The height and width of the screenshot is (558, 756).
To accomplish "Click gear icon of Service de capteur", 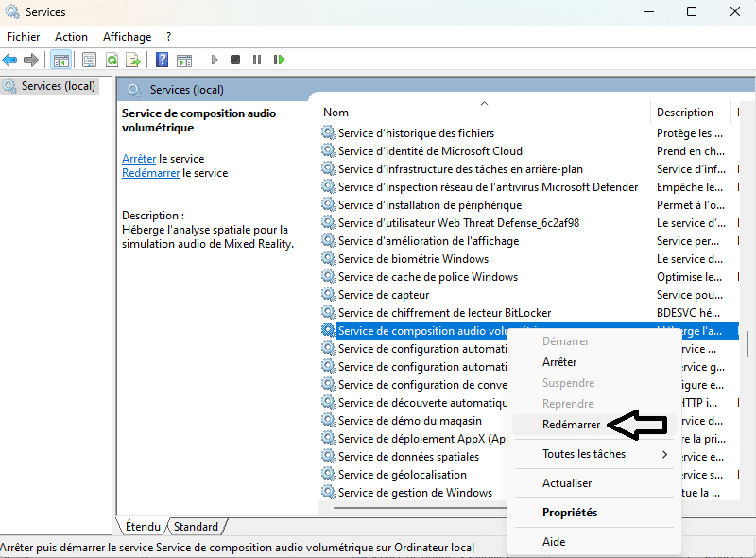I will coord(328,294).
